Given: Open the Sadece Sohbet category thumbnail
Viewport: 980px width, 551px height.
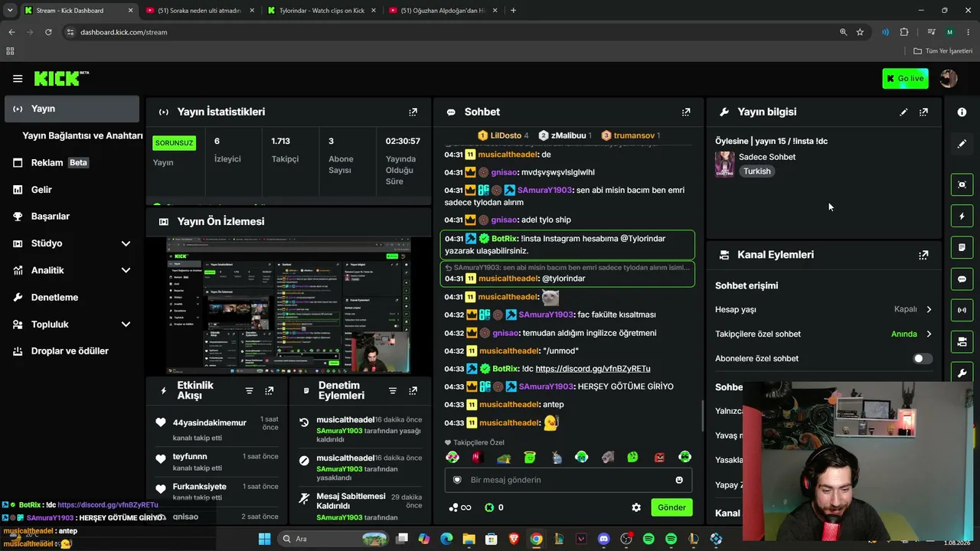Looking at the screenshot, I should [724, 164].
